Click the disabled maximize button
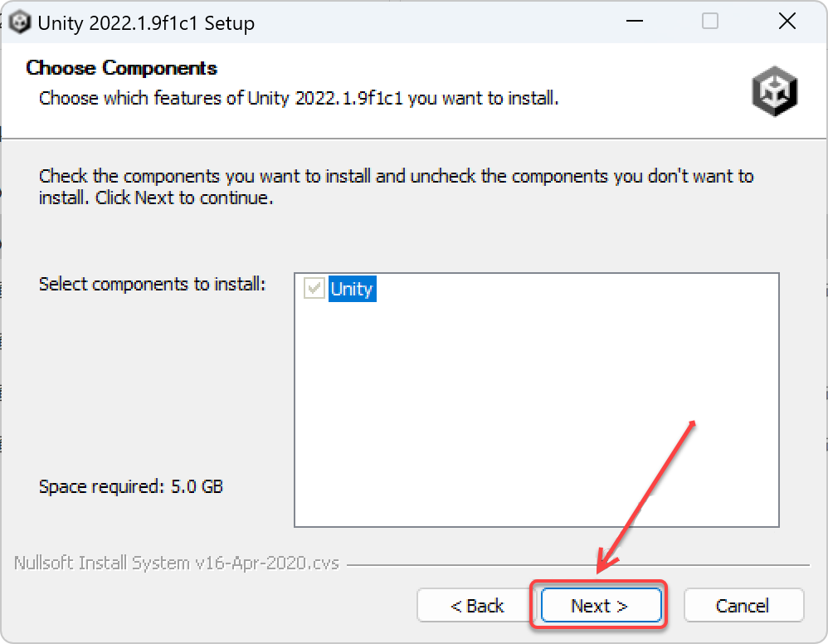828x644 pixels. 710,22
